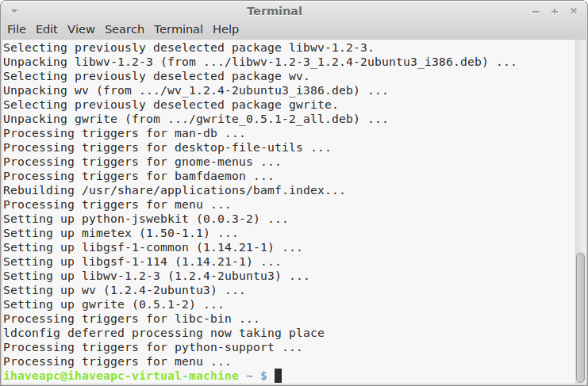Click the vertical scrollbar thumb
588x386 pixels.
pos(580,318)
